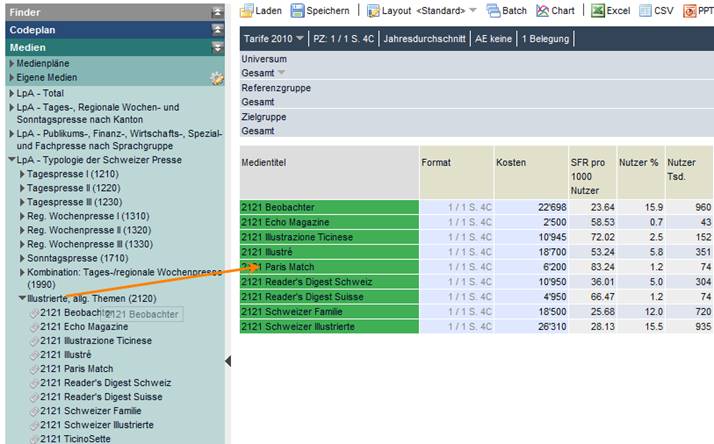This screenshot has width=714, height=444.
Task: Expand LpA - Tages-, Regionale Wochen- node
Action: (12, 107)
